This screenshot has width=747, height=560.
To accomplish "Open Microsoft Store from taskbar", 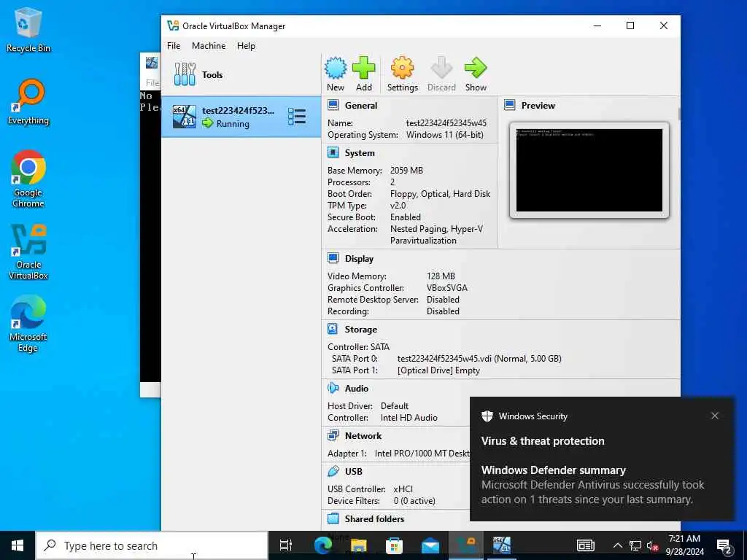I will click(x=394, y=545).
